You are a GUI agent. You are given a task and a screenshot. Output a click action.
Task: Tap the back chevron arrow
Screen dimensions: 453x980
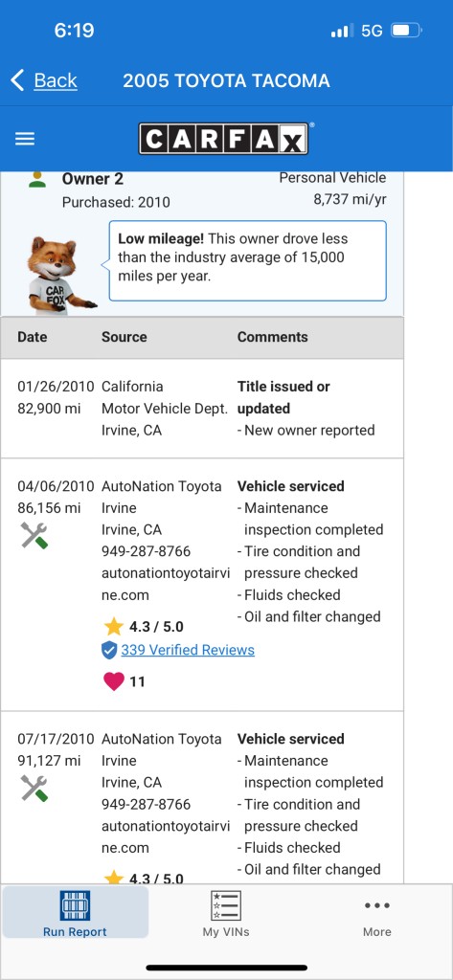click(17, 80)
